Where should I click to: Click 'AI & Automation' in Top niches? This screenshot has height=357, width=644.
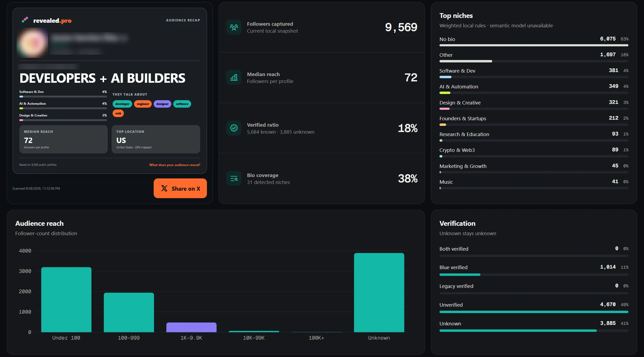pyautogui.click(x=459, y=87)
